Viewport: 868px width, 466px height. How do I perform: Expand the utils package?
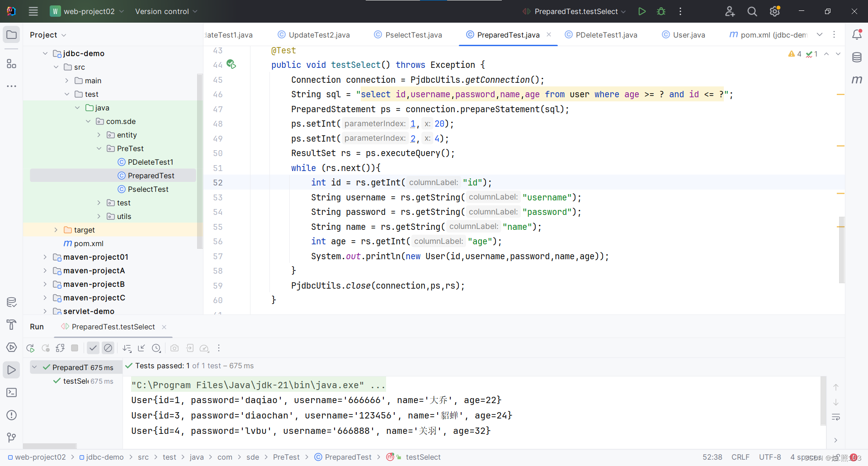point(99,216)
